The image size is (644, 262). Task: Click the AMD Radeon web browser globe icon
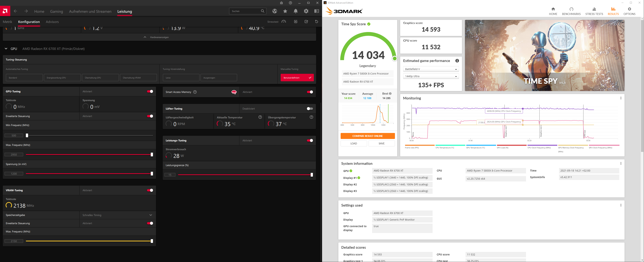[275, 11]
